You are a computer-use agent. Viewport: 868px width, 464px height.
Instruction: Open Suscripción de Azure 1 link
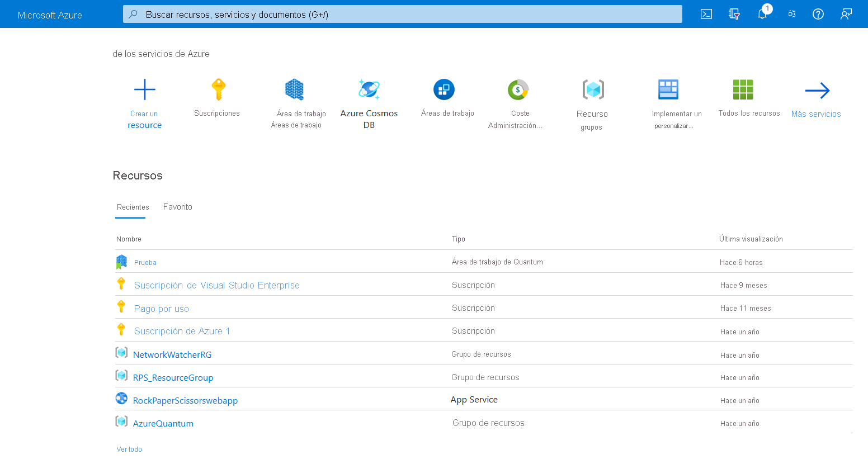click(x=182, y=331)
